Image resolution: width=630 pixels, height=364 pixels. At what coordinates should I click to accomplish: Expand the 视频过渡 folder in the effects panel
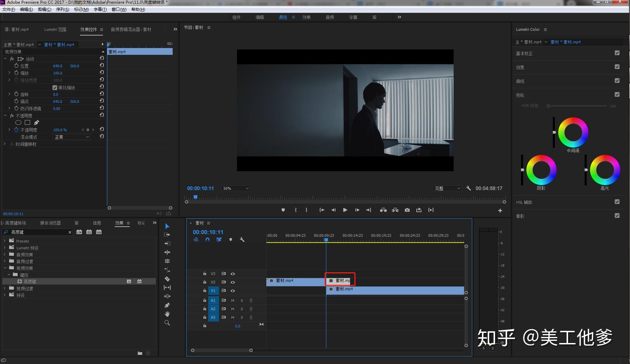(5, 289)
